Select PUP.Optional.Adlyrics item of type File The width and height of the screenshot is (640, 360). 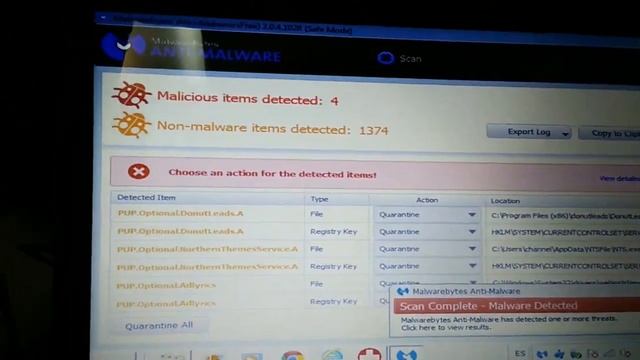(166, 285)
